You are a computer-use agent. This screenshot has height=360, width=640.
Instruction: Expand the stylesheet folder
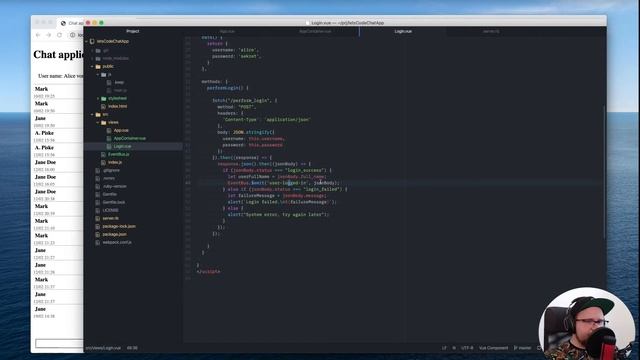tap(98, 98)
